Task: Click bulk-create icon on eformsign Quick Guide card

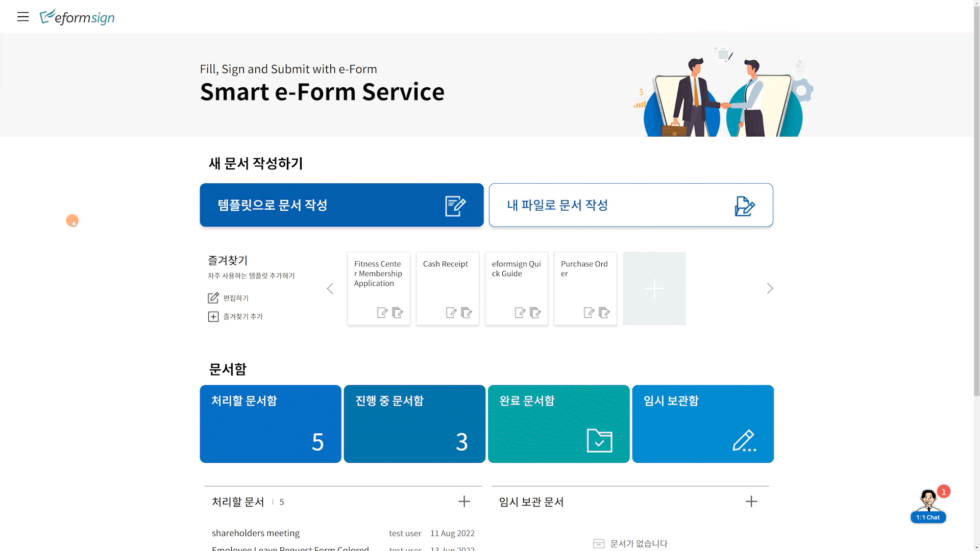Action: [x=535, y=312]
